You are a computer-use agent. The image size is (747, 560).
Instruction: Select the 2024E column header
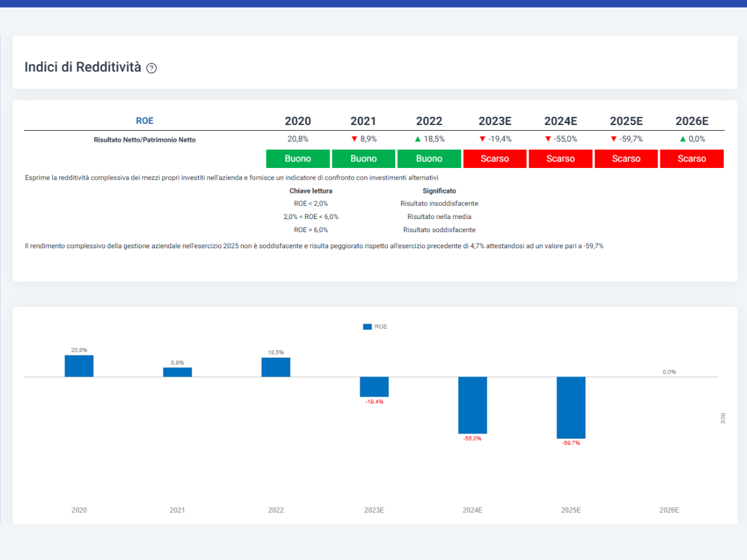[x=560, y=121]
